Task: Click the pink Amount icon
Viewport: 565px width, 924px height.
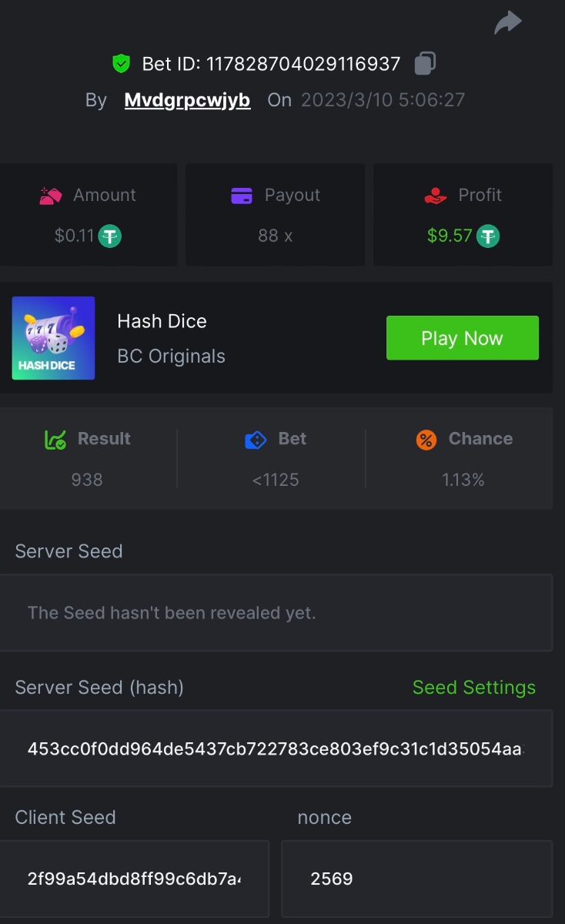Action: click(51, 196)
